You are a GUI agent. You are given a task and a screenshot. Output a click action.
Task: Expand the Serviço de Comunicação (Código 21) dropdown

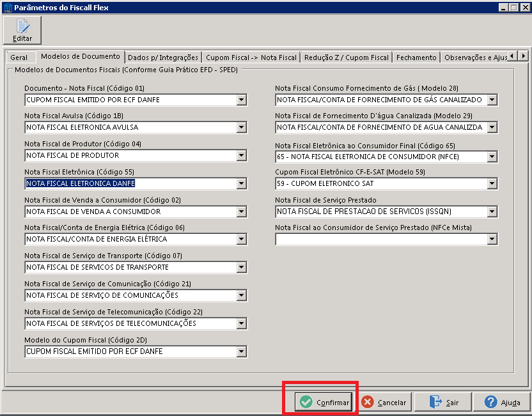click(x=241, y=295)
